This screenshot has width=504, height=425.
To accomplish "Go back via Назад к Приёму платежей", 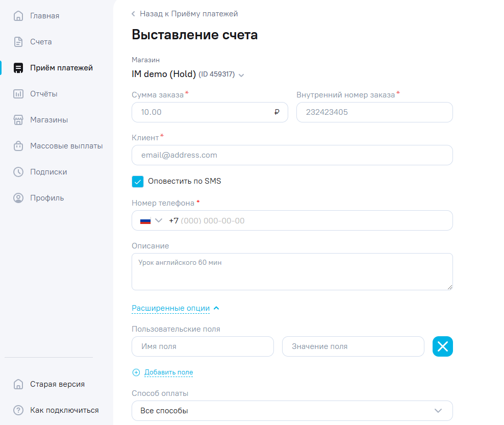I will [x=189, y=14].
